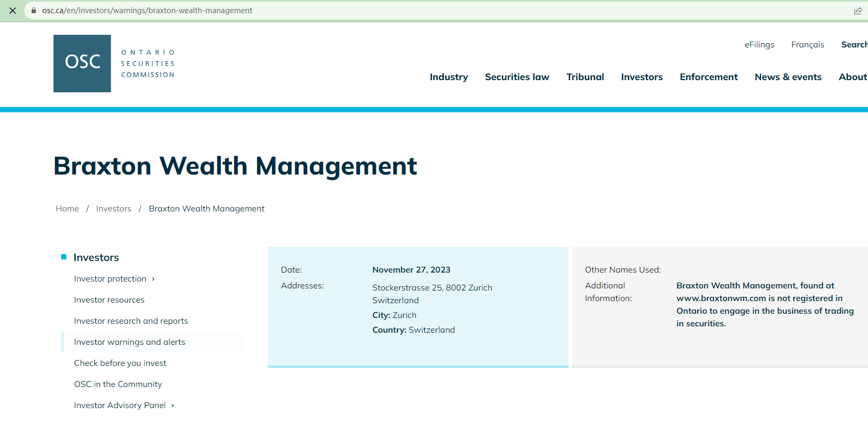
Task: Click the Braxton Wealth Management breadcrumb text
Action: tap(207, 209)
